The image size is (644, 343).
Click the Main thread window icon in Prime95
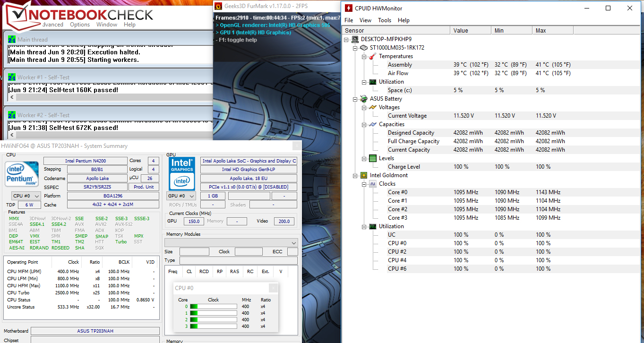coord(12,40)
